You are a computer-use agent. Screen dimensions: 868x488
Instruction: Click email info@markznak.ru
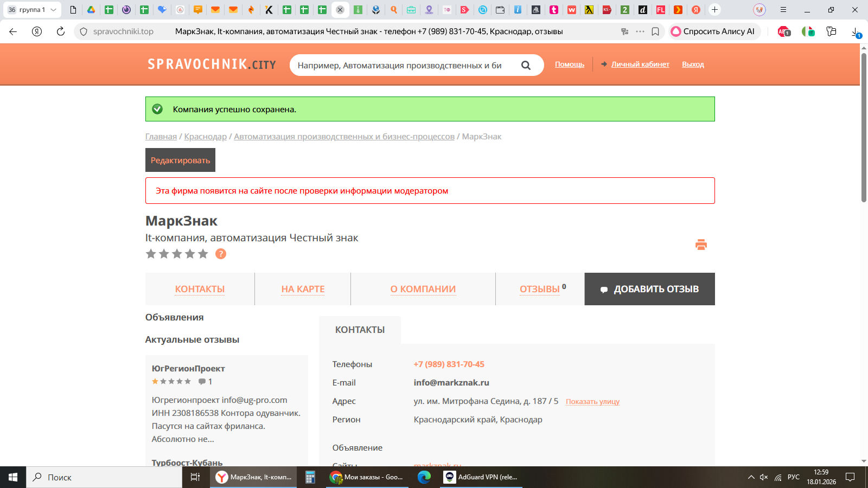(451, 383)
